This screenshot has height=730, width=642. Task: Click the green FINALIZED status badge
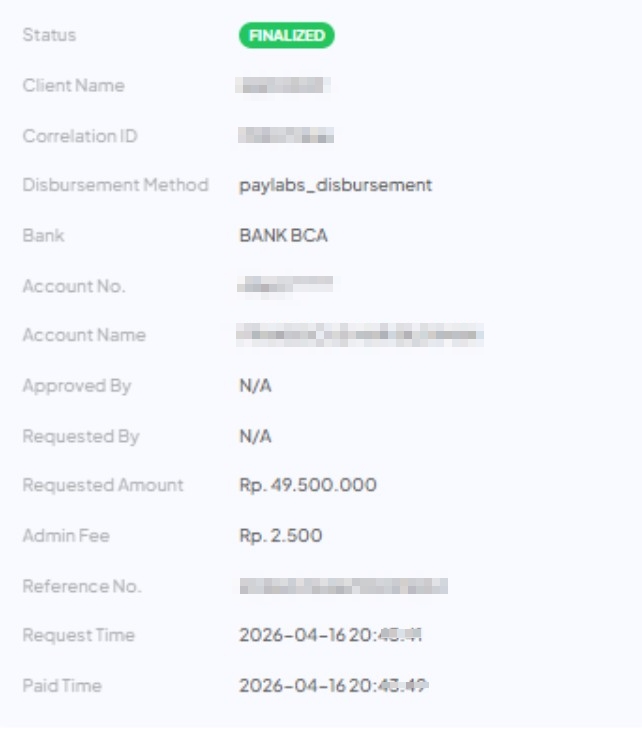tap(286, 36)
